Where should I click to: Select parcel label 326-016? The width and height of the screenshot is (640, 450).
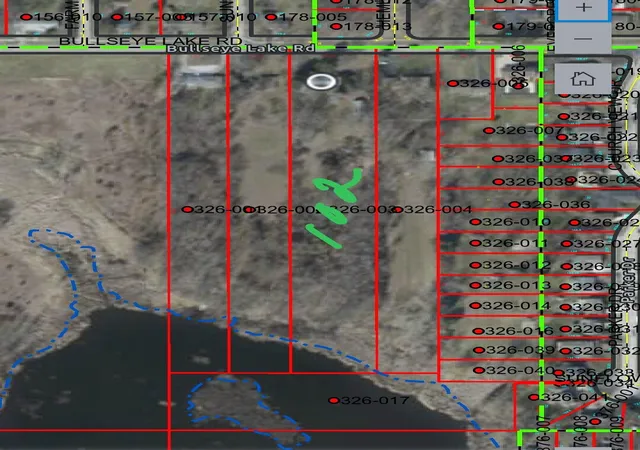(x=520, y=331)
